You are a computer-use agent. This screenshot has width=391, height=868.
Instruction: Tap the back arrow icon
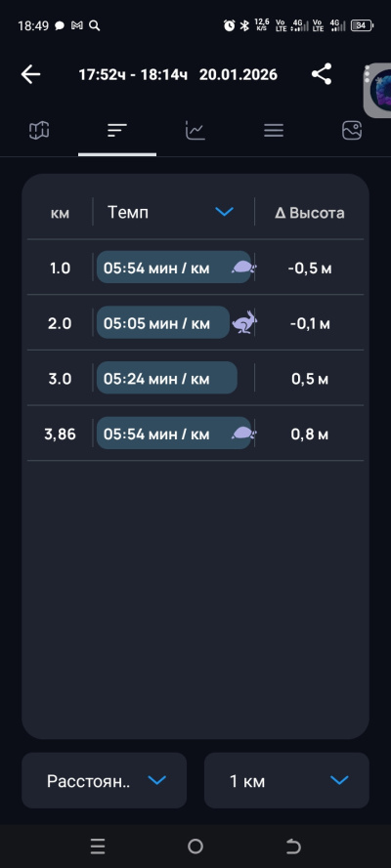click(30, 74)
